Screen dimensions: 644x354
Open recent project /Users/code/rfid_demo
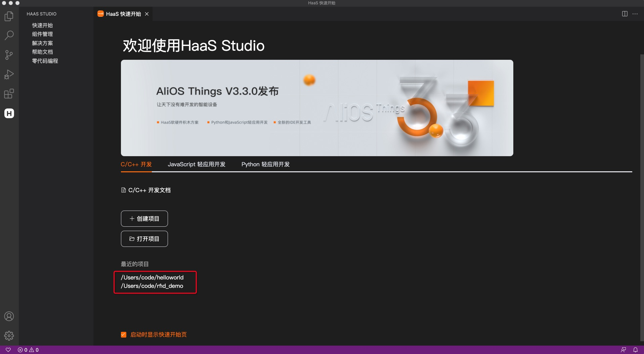[152, 286]
